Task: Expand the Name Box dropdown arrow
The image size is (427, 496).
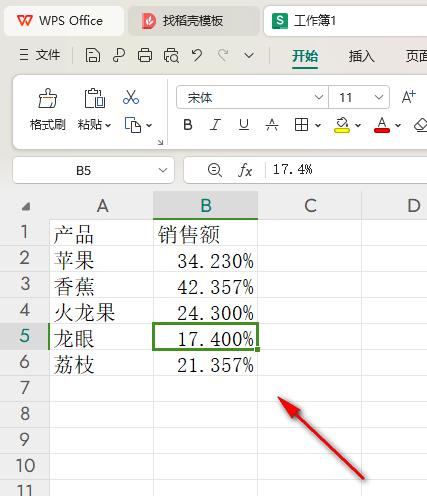Action: click(163, 170)
